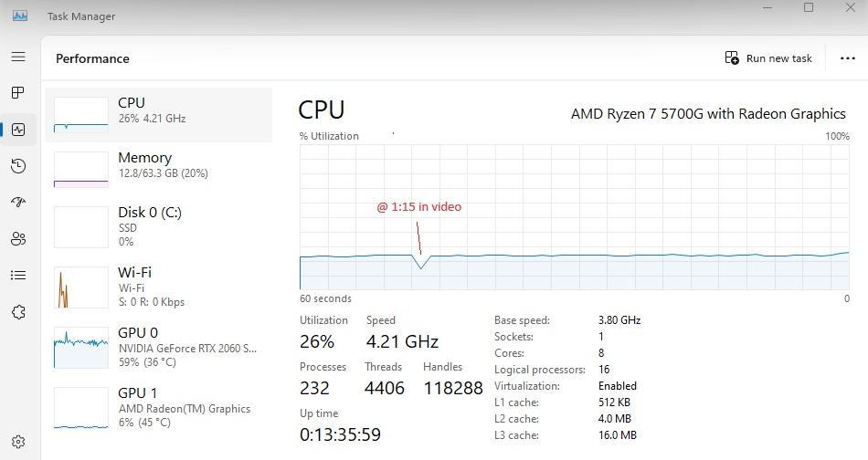868x460 pixels.
Task: Open the Services page icon
Action: [18, 312]
